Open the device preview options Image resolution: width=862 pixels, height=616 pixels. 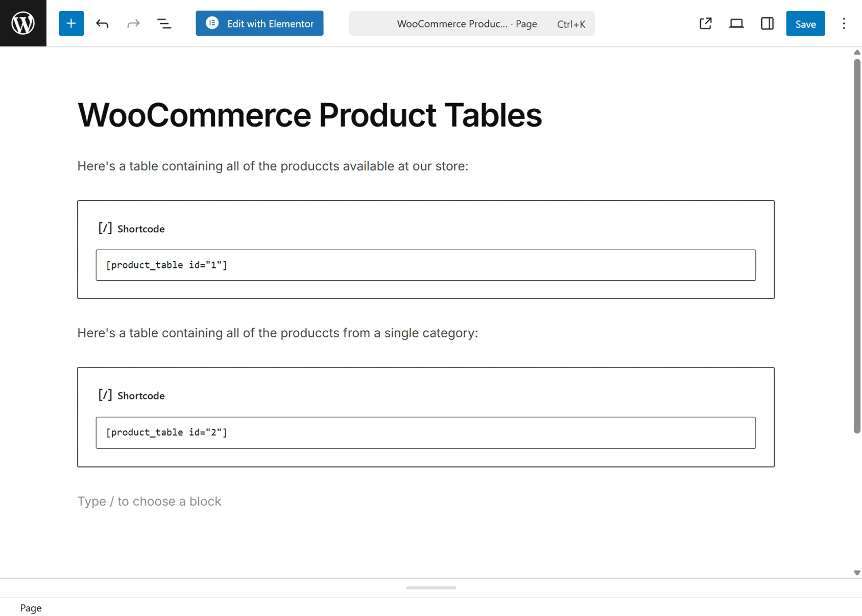pyautogui.click(x=736, y=23)
